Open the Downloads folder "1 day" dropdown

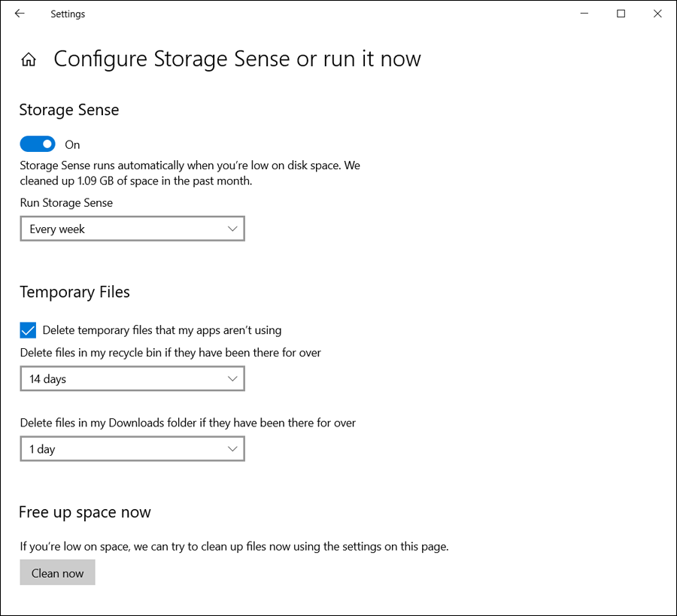point(132,449)
